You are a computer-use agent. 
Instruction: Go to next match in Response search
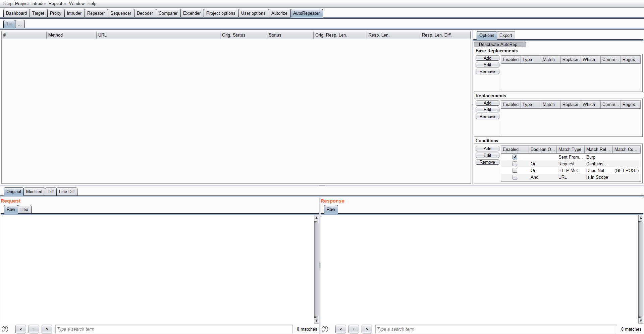point(367,329)
